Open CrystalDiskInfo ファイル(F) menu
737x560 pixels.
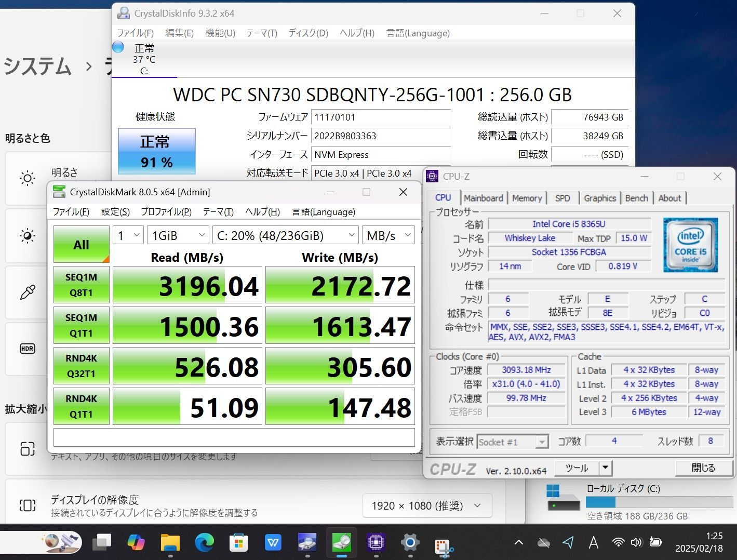point(136,33)
